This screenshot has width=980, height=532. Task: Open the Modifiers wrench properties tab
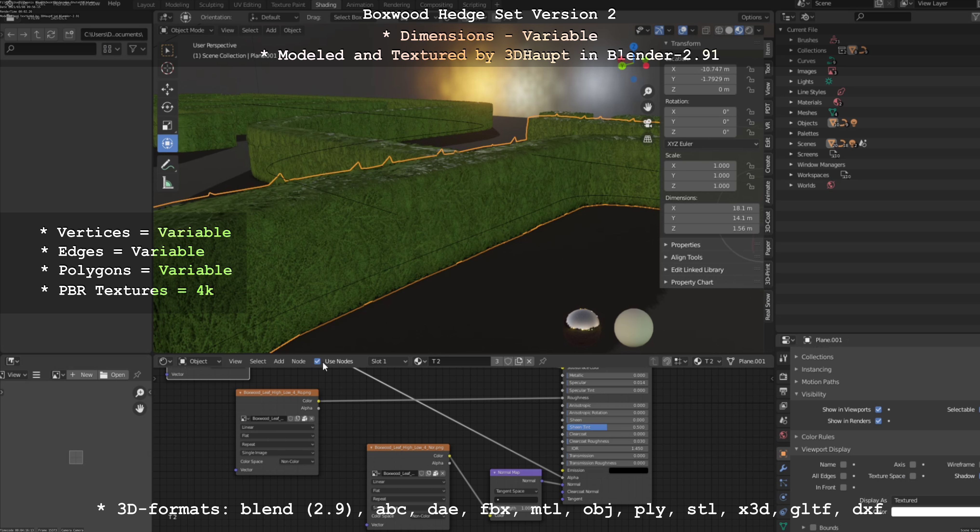[x=783, y=468]
